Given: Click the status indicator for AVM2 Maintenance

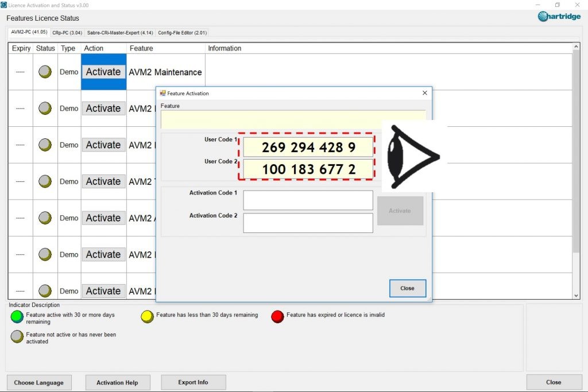Looking at the screenshot, I should [45, 72].
